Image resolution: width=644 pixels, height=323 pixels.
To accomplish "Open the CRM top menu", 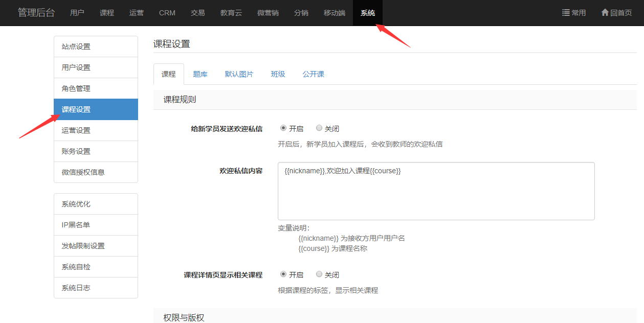I will click(167, 13).
